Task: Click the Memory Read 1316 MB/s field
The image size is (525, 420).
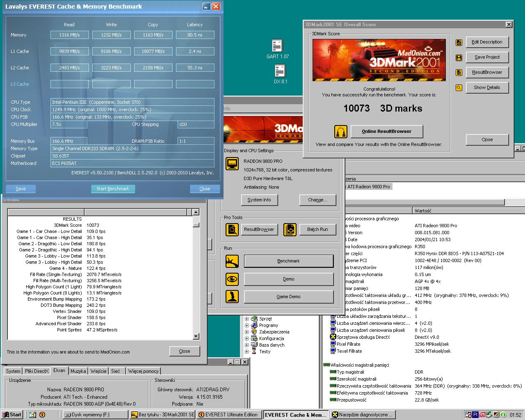Action: tap(70, 35)
